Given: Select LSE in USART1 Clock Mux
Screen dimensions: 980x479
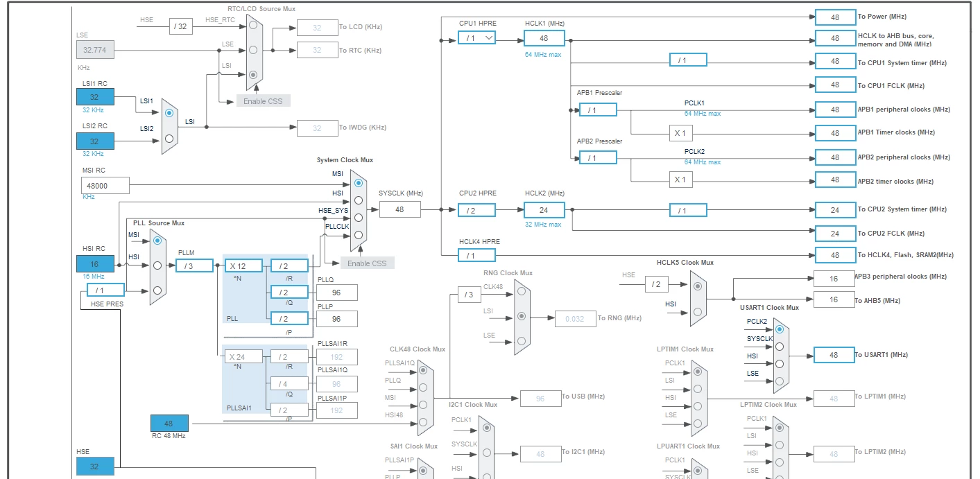Looking at the screenshot, I should pyautogui.click(x=780, y=381).
